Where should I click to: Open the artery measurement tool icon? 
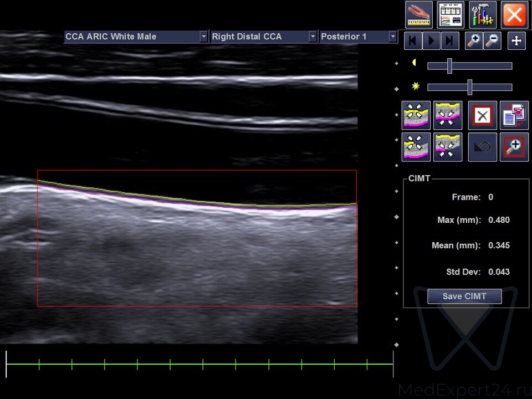pyautogui.click(x=420, y=15)
